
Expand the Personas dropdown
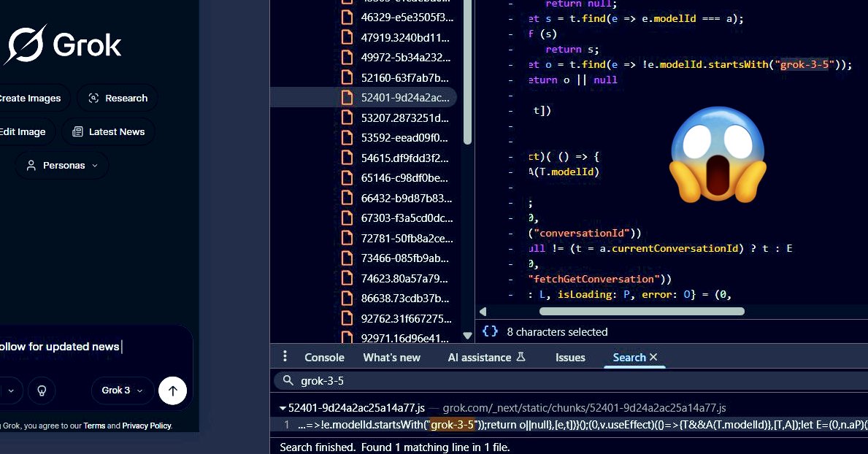click(x=62, y=165)
